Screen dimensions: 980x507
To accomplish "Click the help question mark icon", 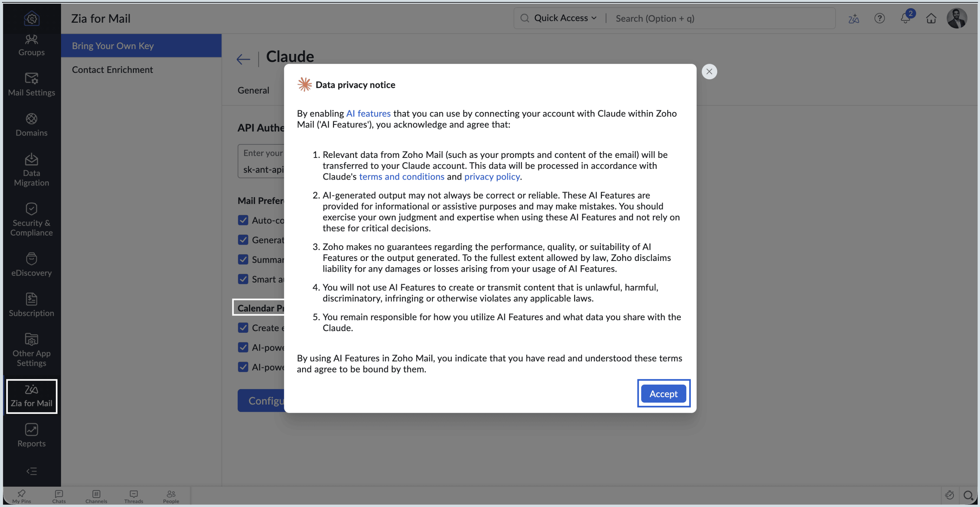I will tap(879, 18).
